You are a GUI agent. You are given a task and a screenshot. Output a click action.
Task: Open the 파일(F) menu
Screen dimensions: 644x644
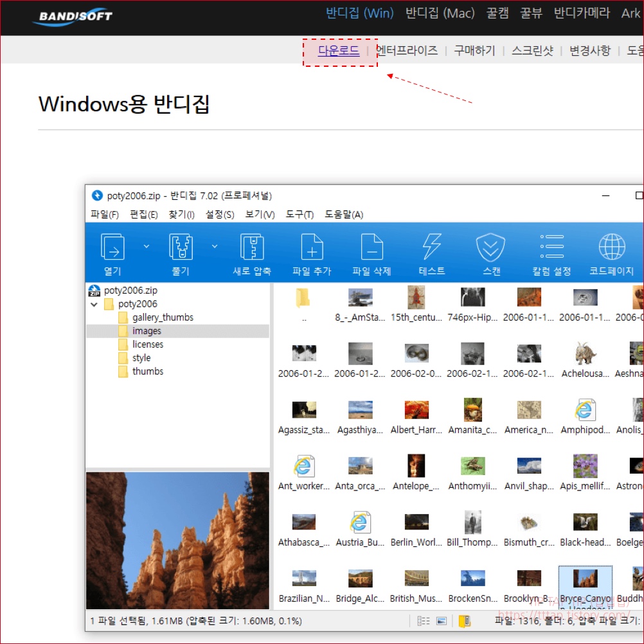(x=104, y=215)
